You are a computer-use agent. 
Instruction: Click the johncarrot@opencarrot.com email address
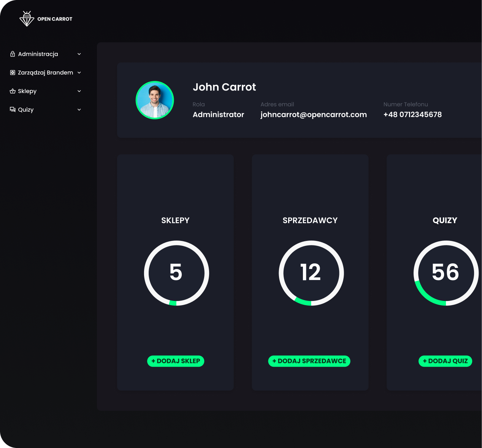pyautogui.click(x=314, y=114)
